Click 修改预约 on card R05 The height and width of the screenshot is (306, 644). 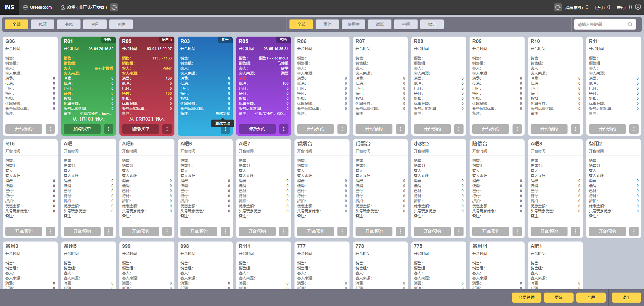tap(257, 129)
